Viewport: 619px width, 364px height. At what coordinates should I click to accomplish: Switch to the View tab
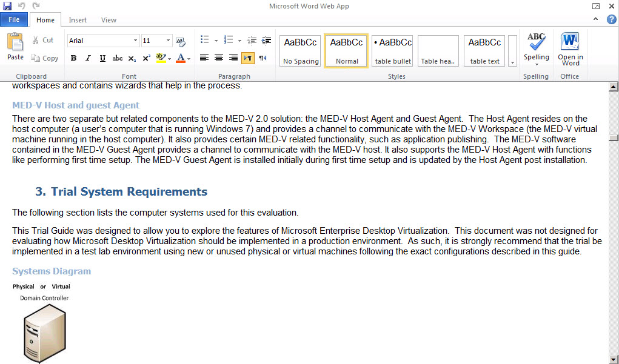pos(109,20)
